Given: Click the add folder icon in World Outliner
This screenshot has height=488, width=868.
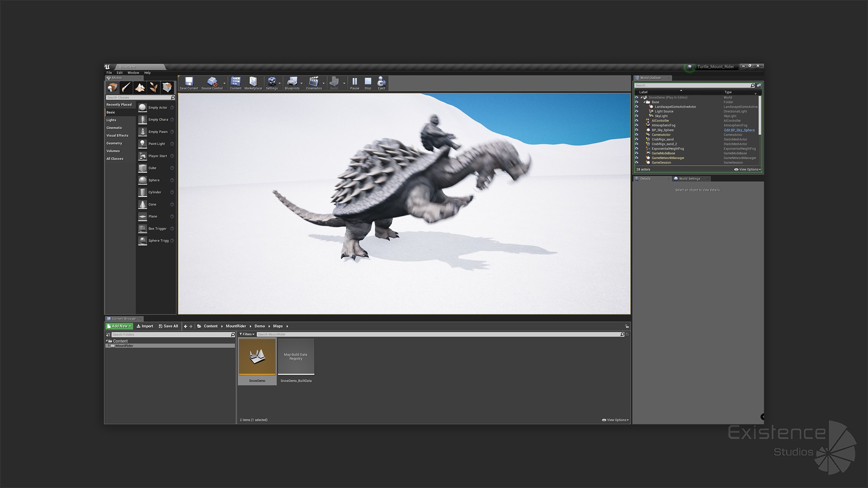Looking at the screenshot, I should pyautogui.click(x=759, y=85).
